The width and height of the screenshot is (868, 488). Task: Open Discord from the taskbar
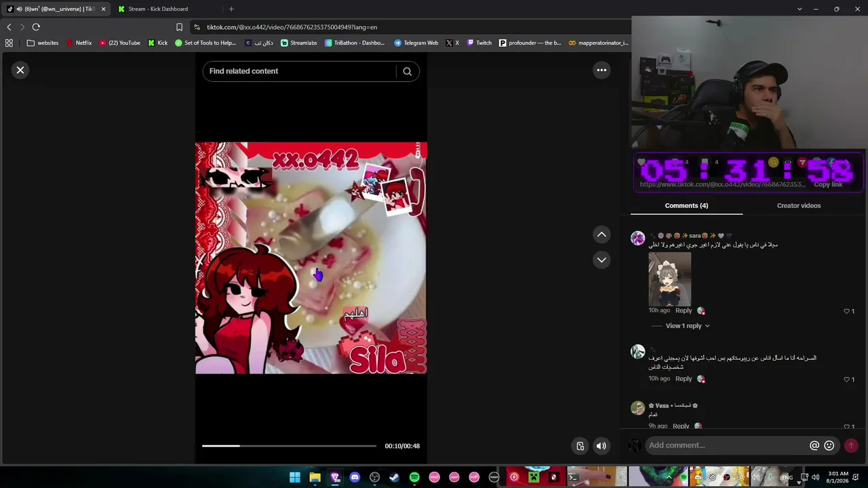[x=355, y=477]
